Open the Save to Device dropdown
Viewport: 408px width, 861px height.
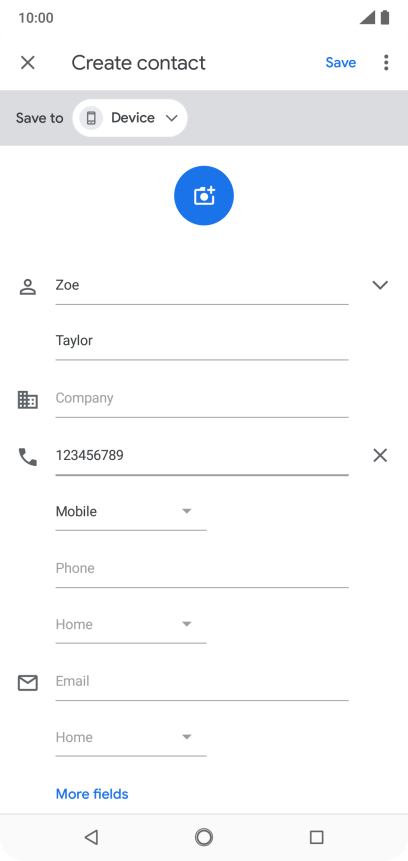(130, 118)
